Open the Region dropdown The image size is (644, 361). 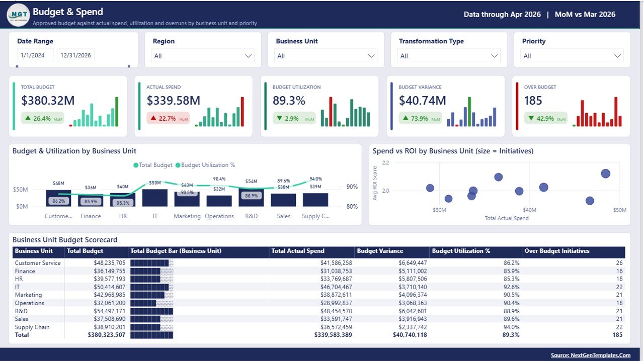coord(203,56)
